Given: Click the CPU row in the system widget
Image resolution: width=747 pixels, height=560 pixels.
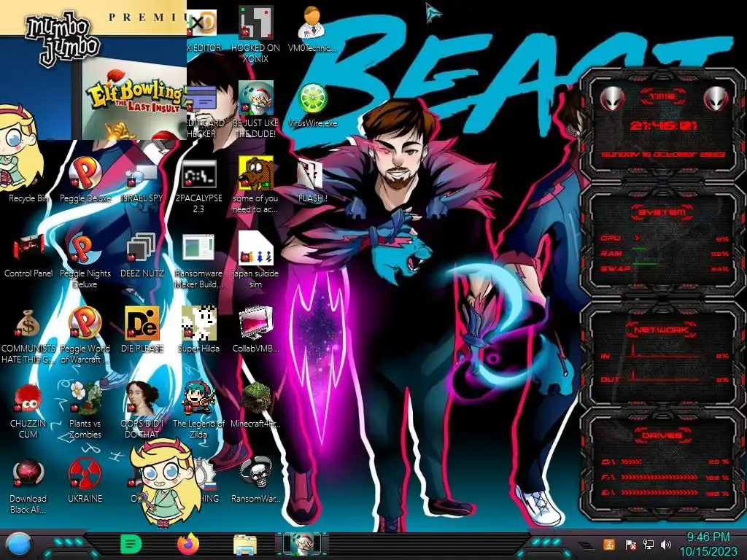Looking at the screenshot, I should (x=665, y=238).
